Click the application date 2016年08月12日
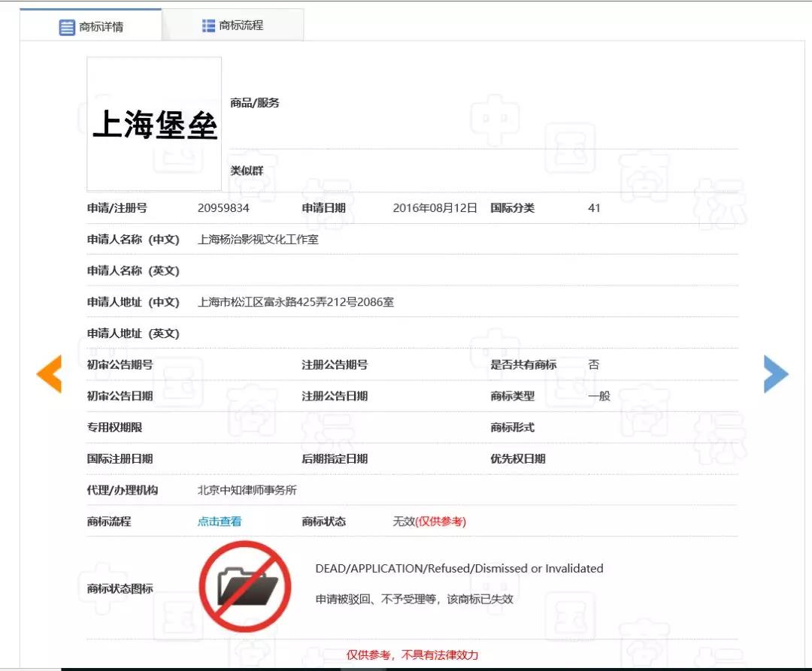This screenshot has height=671, width=812. (x=435, y=208)
